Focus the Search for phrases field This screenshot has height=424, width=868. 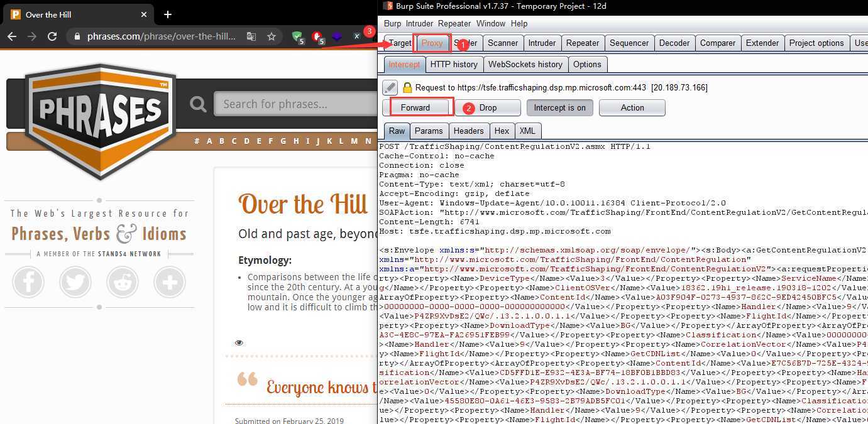(295, 104)
